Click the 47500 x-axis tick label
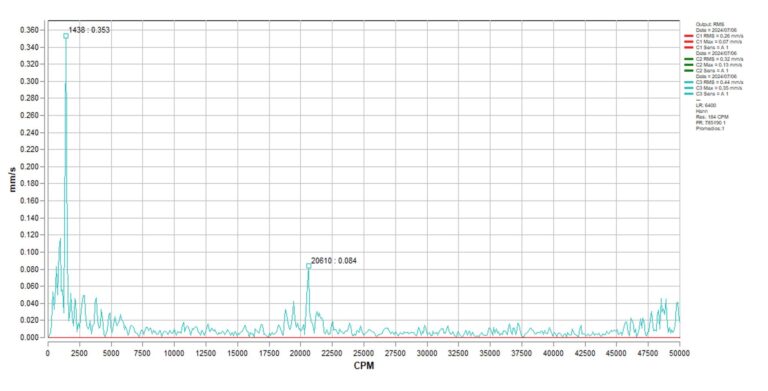This screenshot has height=391, width=768. 648,353
